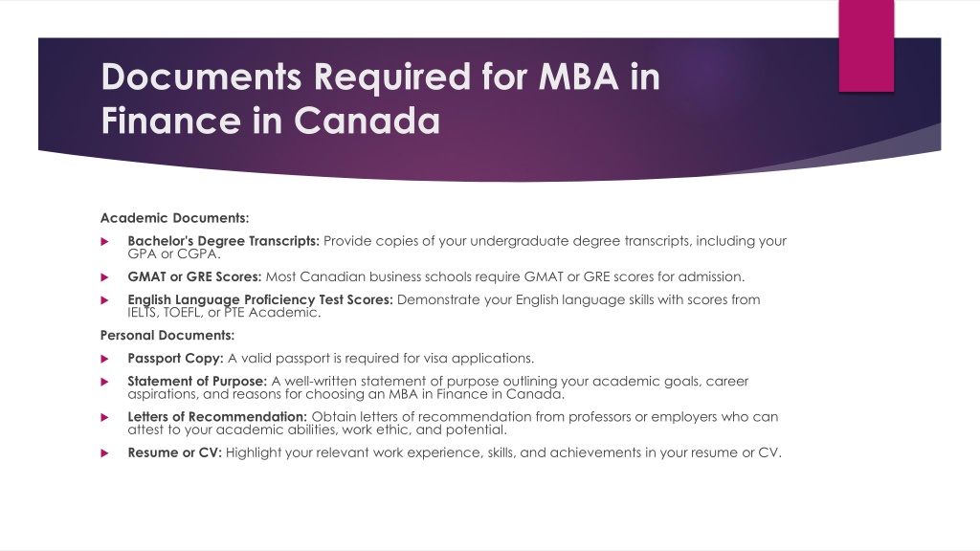Click the bold 'Resume or CV:' label
Image resolution: width=980 pixels, height=551 pixels.
(x=175, y=452)
